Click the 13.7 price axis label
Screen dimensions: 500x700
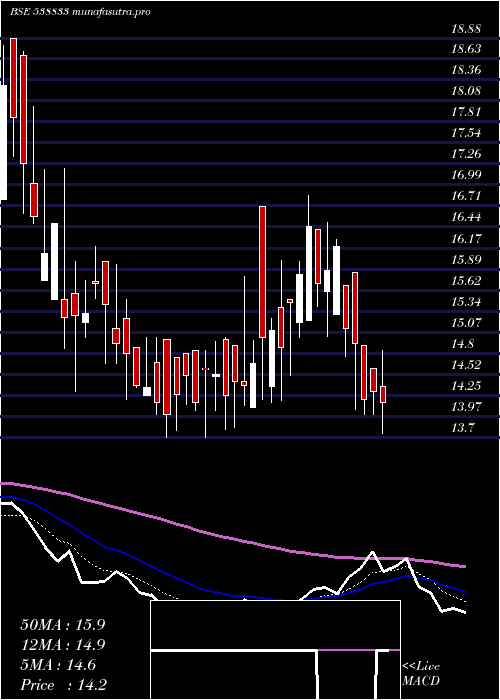[x=463, y=428]
